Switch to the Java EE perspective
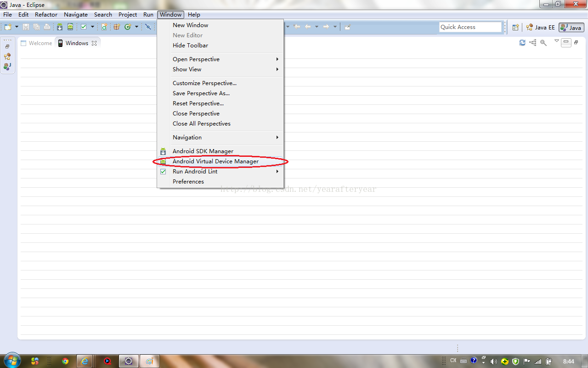Viewport: 588px width, 368px height. click(541, 28)
